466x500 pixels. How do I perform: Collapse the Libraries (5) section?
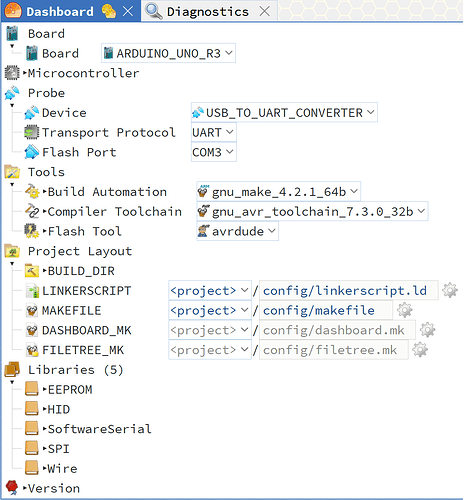tap(12, 382)
